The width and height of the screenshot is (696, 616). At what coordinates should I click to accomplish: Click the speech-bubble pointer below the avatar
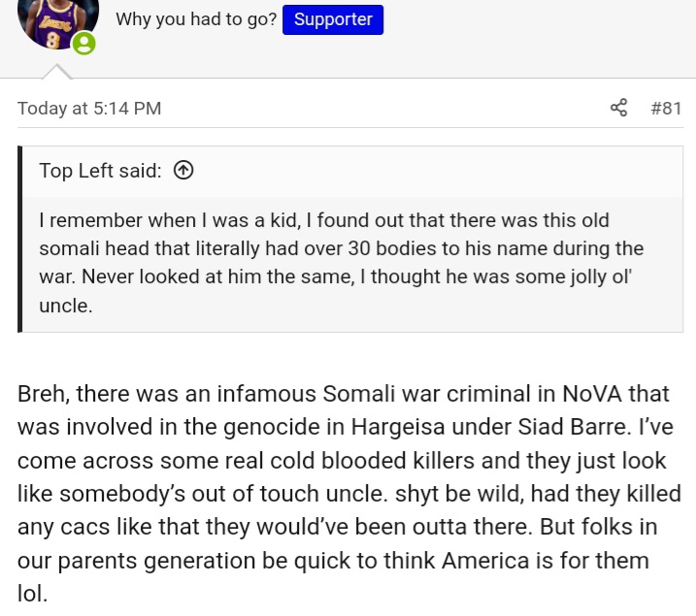tap(57, 72)
